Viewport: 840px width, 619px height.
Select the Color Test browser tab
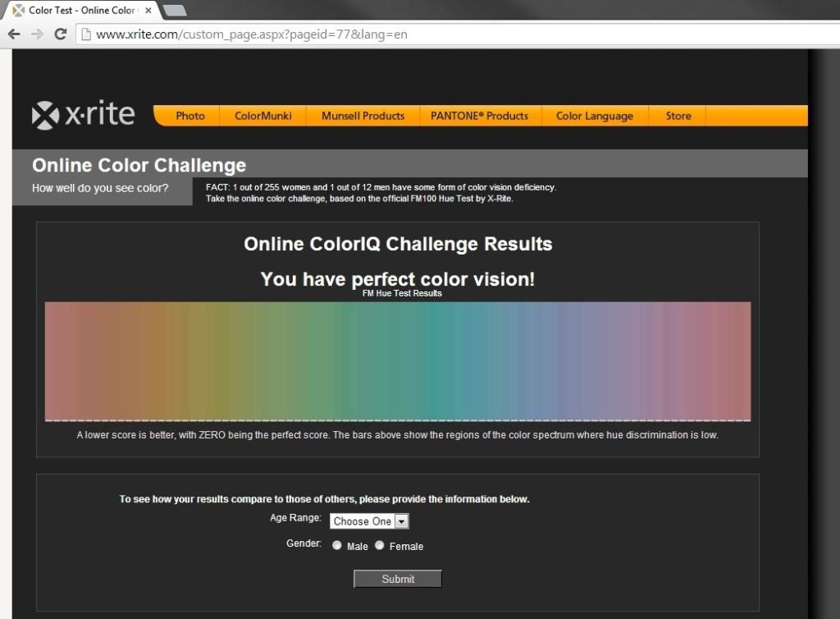click(x=80, y=10)
